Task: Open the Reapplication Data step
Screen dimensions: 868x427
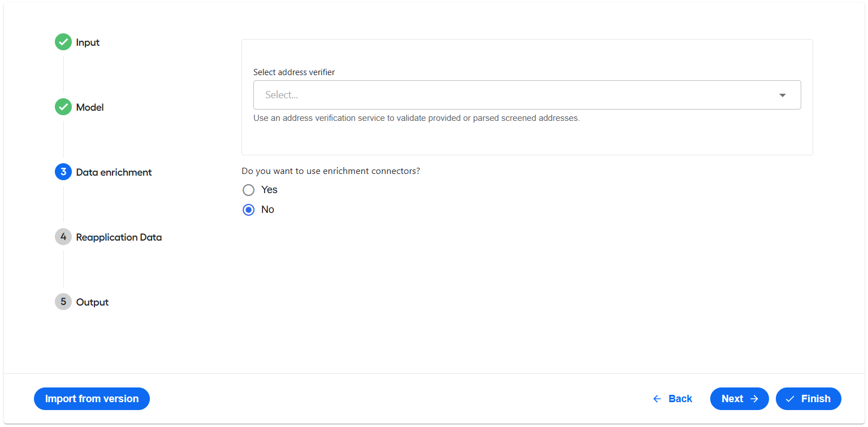Action: pyautogui.click(x=119, y=237)
